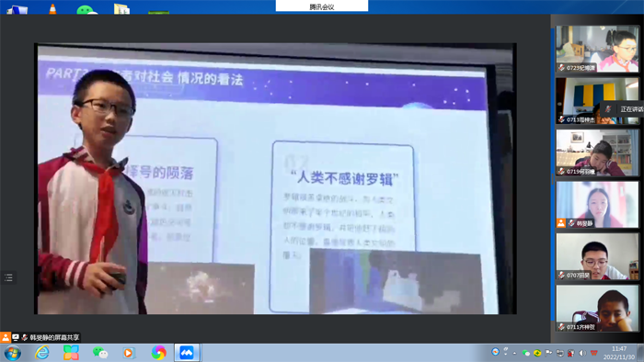Screen dimensions: 644x362
Task: Open the media player taskbar icon
Action: (128, 353)
